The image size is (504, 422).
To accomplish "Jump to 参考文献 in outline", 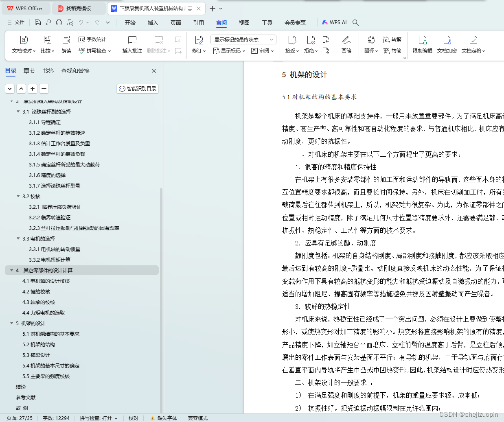I will click(26, 397).
